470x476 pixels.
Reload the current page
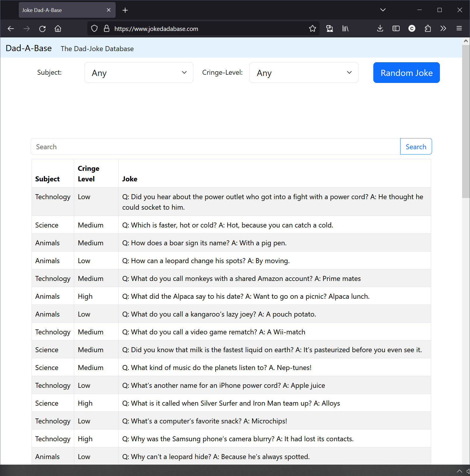tap(42, 29)
